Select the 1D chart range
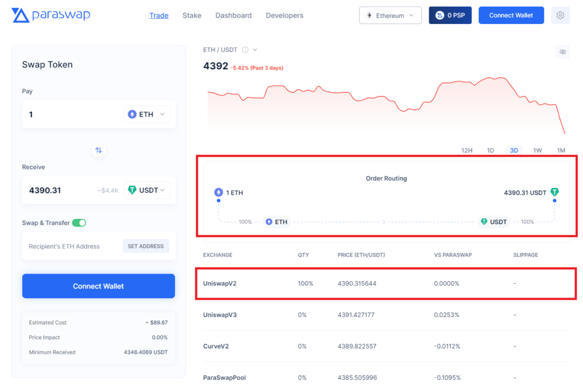 point(490,150)
